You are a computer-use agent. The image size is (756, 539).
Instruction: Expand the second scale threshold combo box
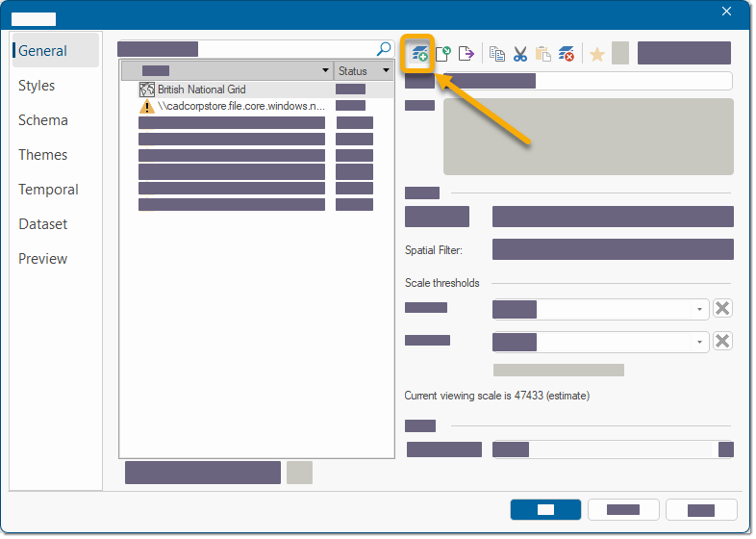click(x=699, y=343)
